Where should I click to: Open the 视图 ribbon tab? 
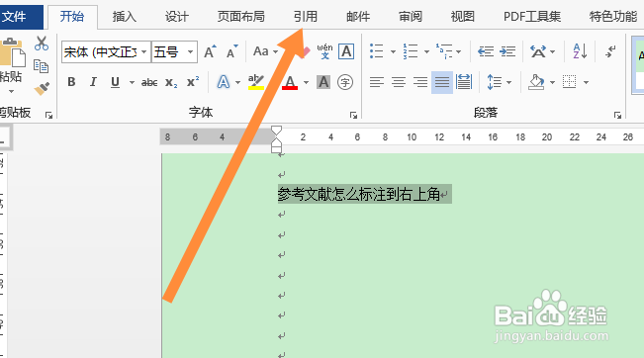pos(462,17)
